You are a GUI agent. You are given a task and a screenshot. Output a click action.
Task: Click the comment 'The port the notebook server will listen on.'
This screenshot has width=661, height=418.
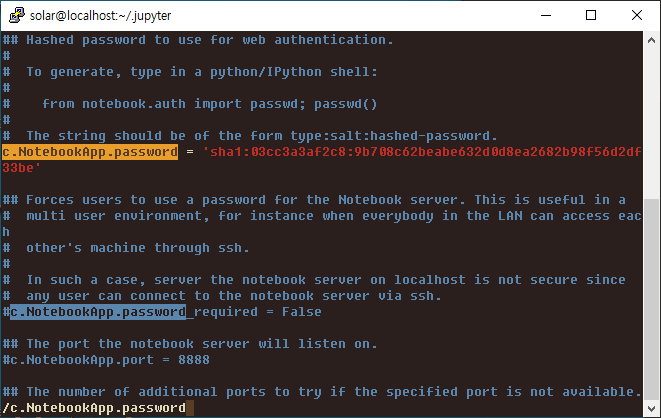pos(202,344)
